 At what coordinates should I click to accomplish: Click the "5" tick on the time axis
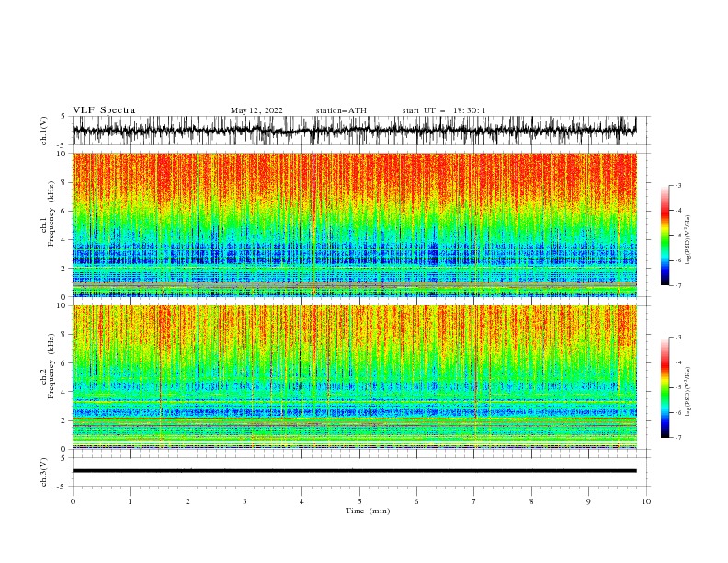coord(359,501)
